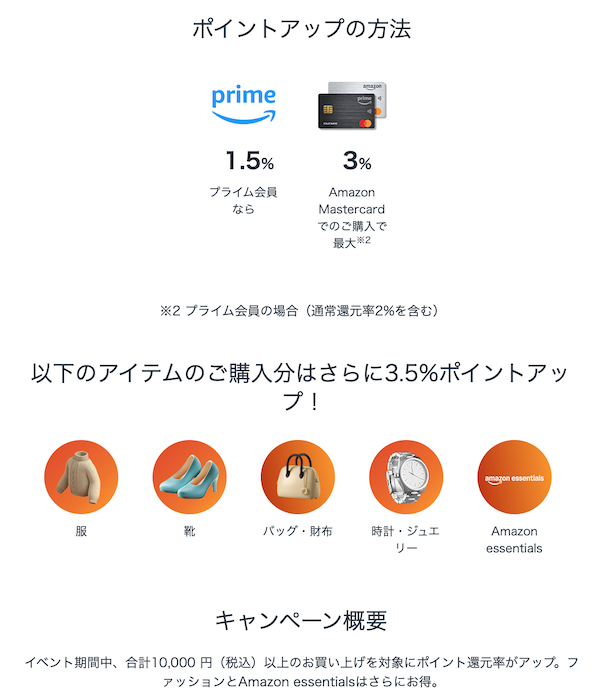Open the watches and jewelry wristwatch icon
Screen dimensions: 600x696
click(x=406, y=477)
